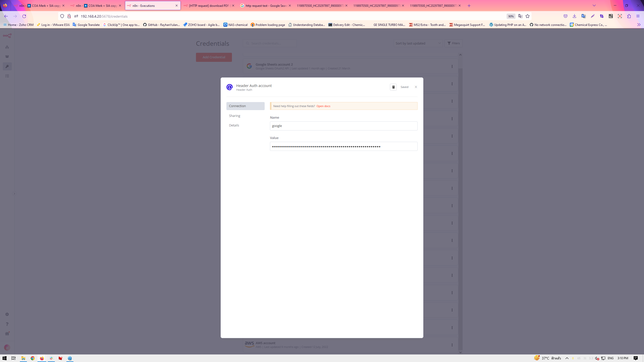Show hidden bookmarks overflow chevron

click(639, 25)
